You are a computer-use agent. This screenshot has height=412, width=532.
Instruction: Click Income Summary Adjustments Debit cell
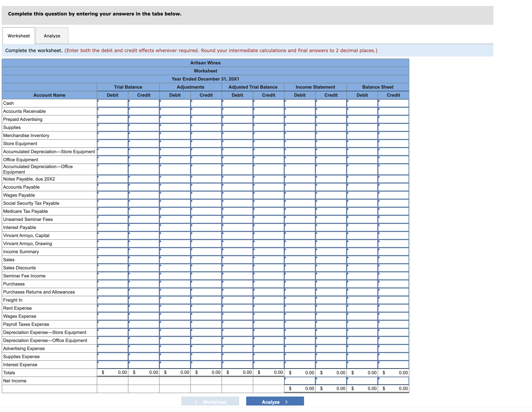(x=175, y=251)
